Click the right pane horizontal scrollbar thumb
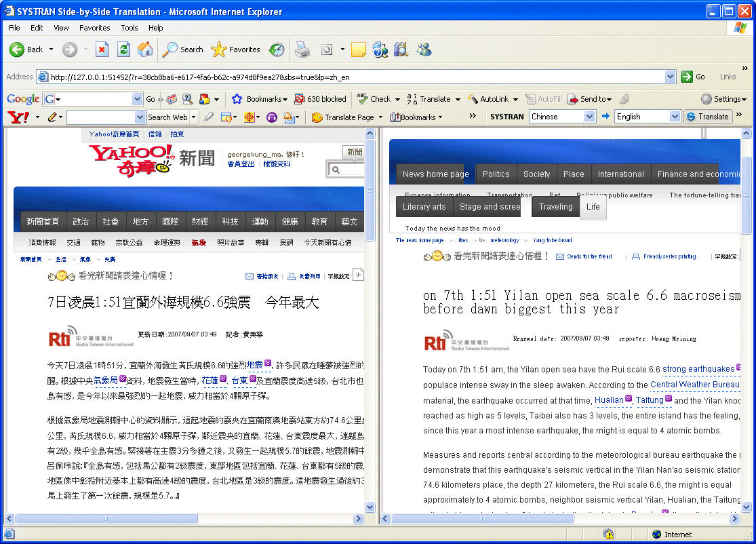 point(483,518)
